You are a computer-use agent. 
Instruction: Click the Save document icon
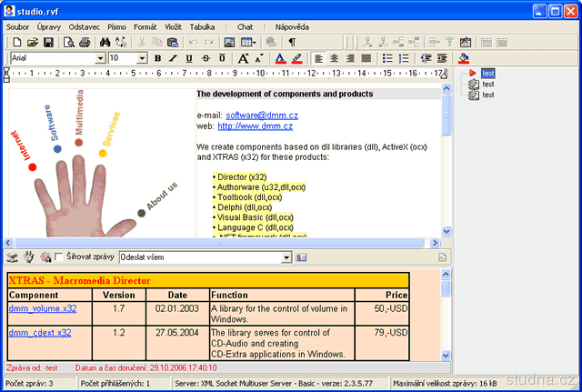click(x=46, y=43)
